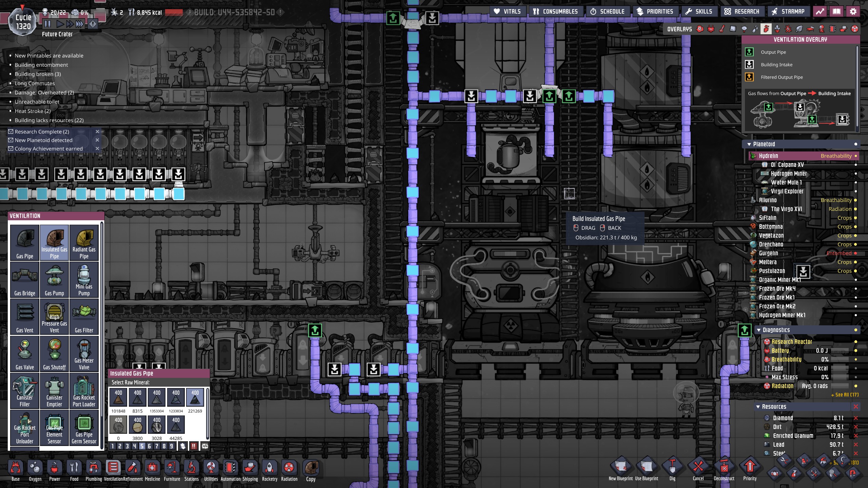Collapse the Resources section
Viewport: 868px width, 488px height.
tap(758, 407)
